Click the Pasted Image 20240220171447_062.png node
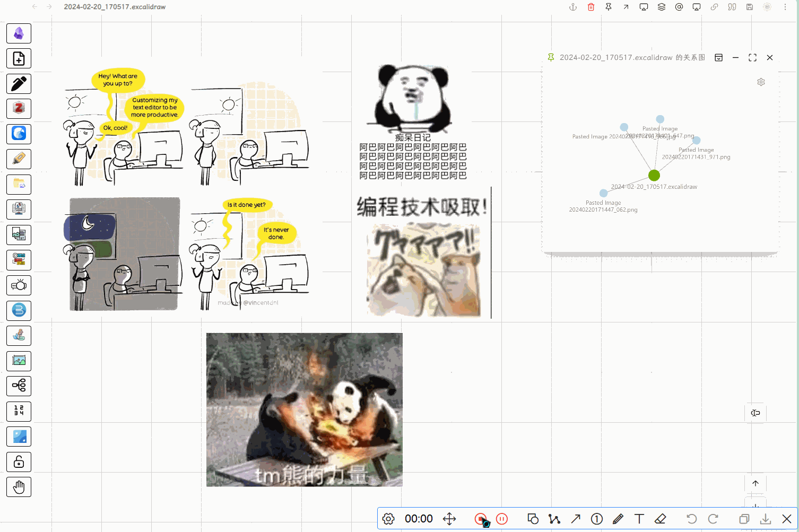This screenshot has height=532, width=799. [x=603, y=193]
